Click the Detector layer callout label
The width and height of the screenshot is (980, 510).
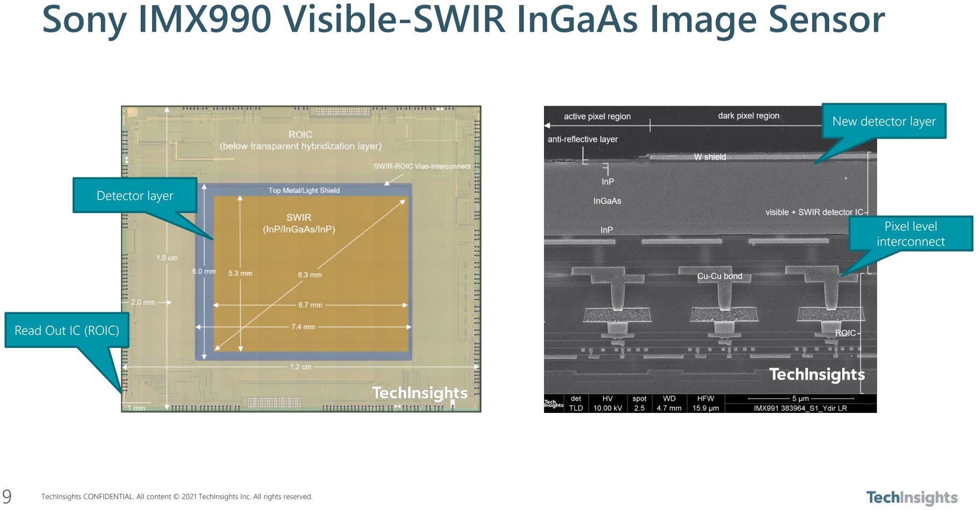tap(134, 195)
